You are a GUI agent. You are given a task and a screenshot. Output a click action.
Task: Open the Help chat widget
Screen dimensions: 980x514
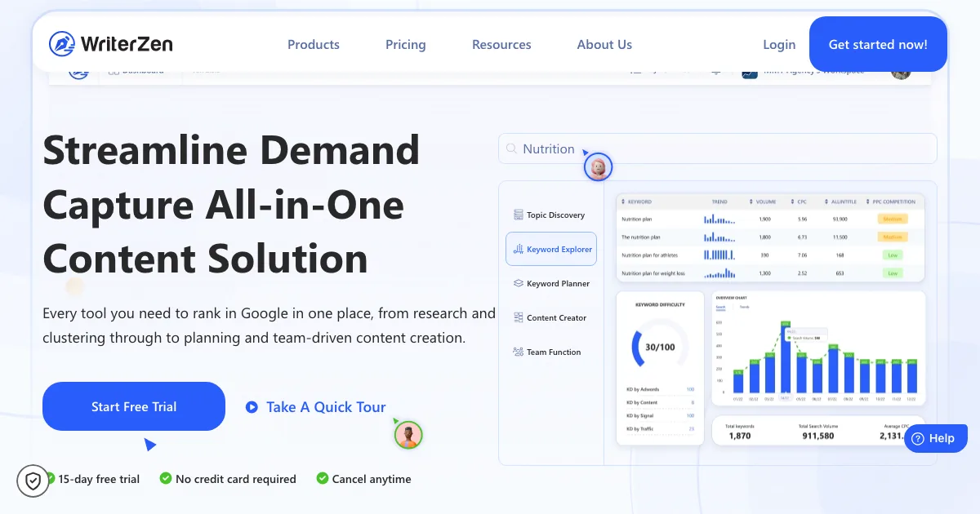[x=935, y=439]
